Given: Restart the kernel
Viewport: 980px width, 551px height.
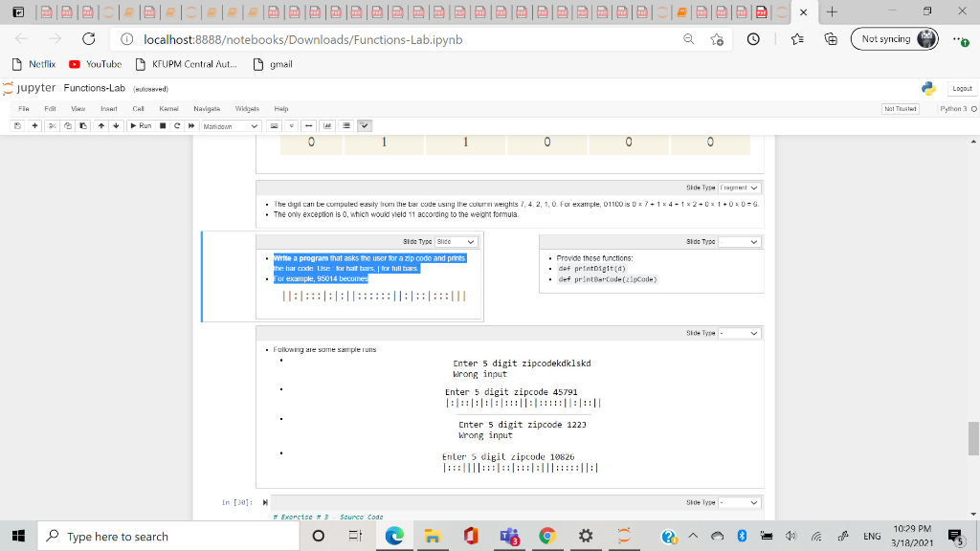Looking at the screenshot, I should (176, 125).
